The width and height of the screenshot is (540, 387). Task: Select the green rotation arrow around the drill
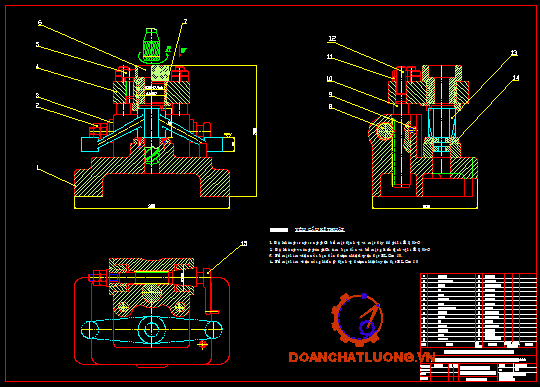[153, 55]
